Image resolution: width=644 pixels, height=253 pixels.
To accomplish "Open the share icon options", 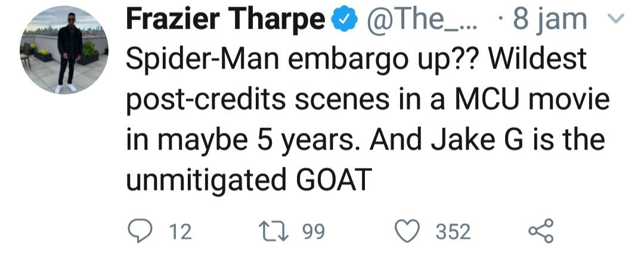I will 542,231.
